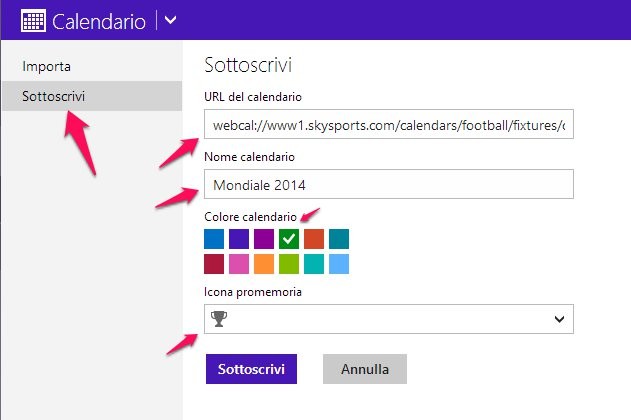This screenshot has height=420, width=631.
Task: Choose the lime green color swatch
Action: click(x=289, y=264)
